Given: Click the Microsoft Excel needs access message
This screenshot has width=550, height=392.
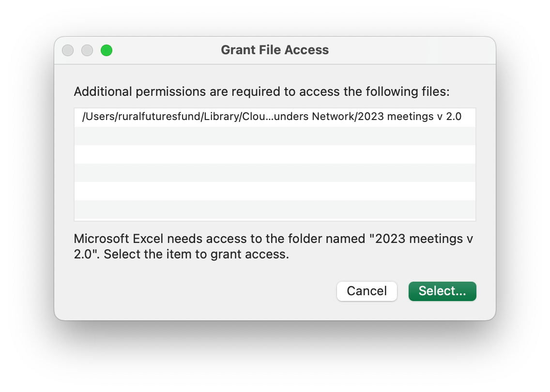Looking at the screenshot, I should [194, 239].
